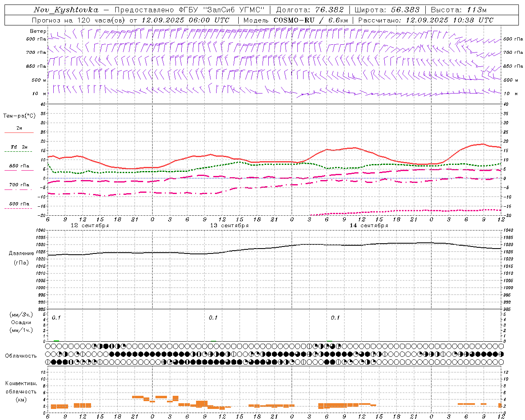Image resolution: width=525 pixels, height=420 pixels.
Task: Select the Осадки precipitation label
Action: (x=21, y=322)
